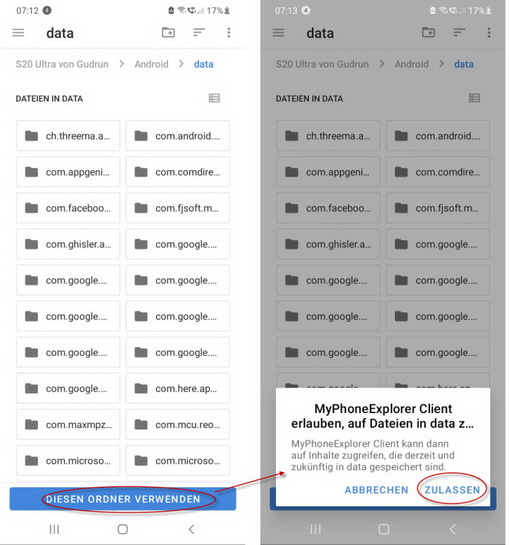Tap the Android back button on the left phone
509x545 pixels.
pyautogui.click(x=191, y=529)
